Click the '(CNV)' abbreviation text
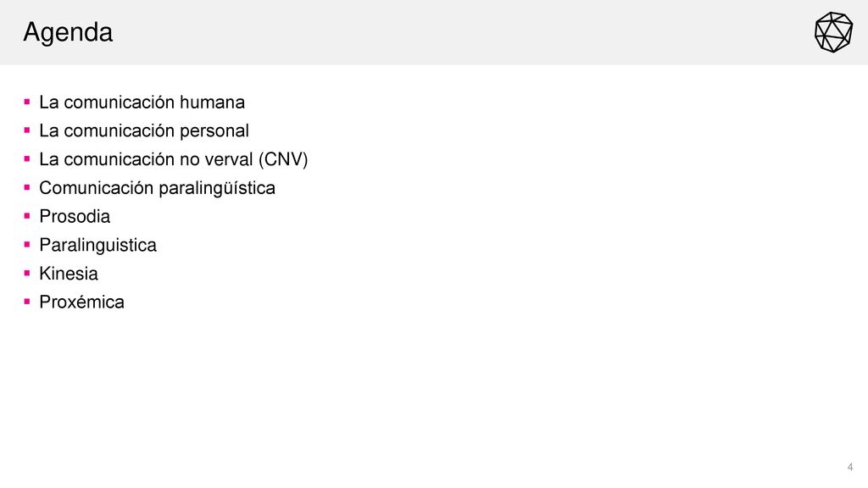 point(283,159)
